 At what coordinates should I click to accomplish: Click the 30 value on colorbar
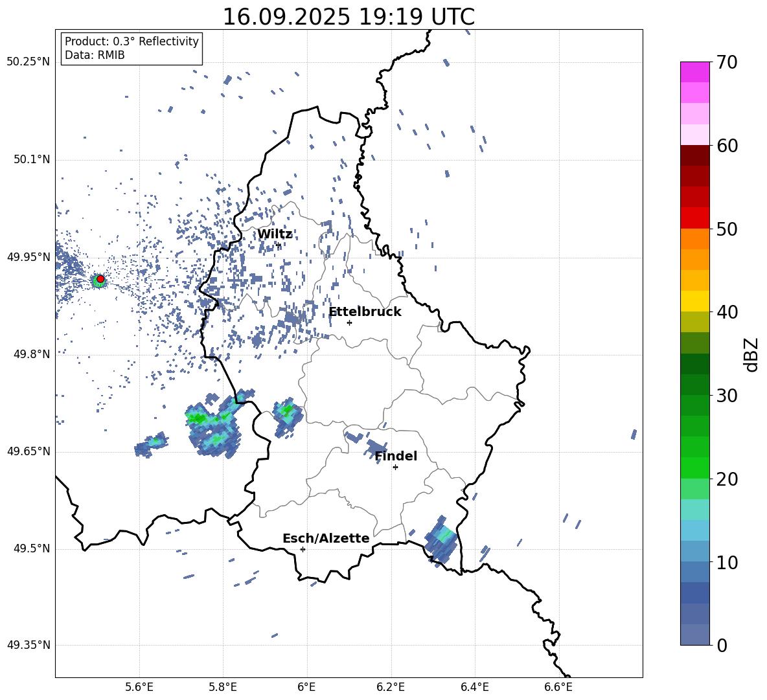(727, 396)
